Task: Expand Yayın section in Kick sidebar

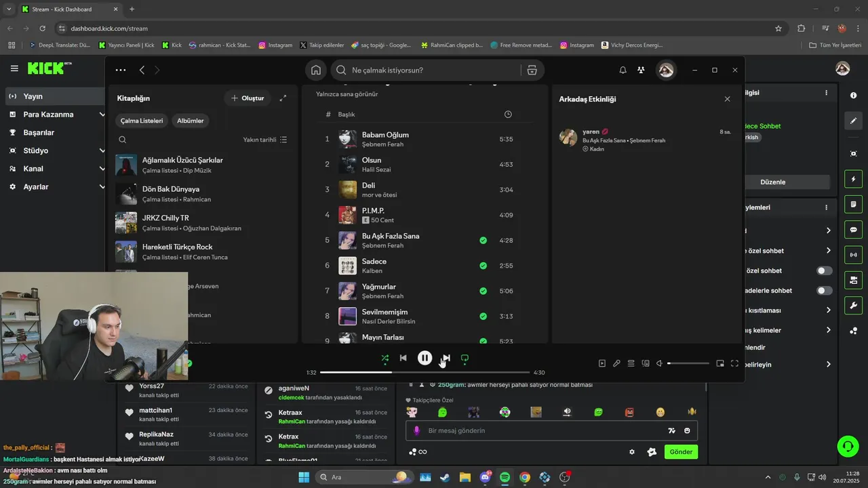Action: coord(56,96)
